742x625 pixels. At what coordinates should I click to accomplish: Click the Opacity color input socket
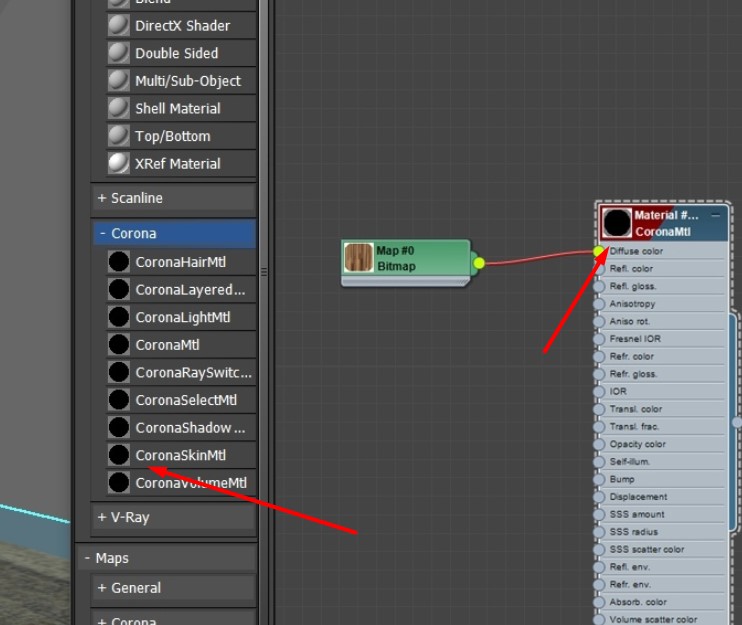point(599,444)
